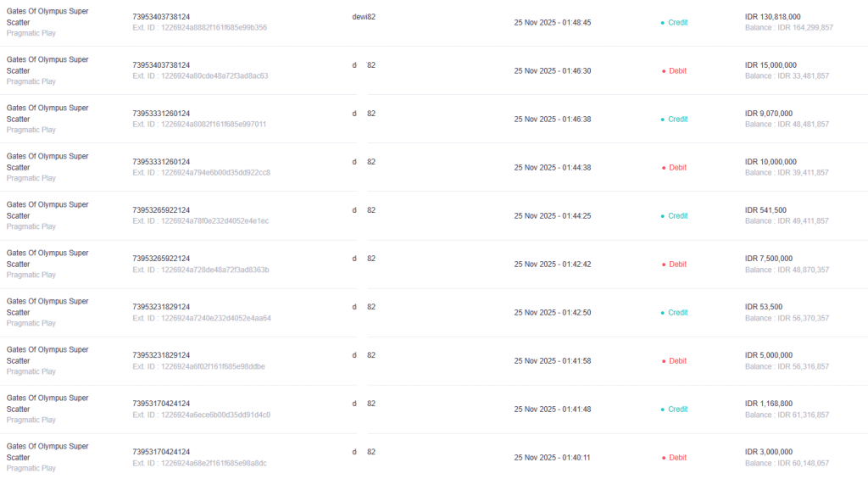Click Ext. ID 1226924a80cde48a72f3ad8ac63
868x479 pixels.
tap(200, 76)
